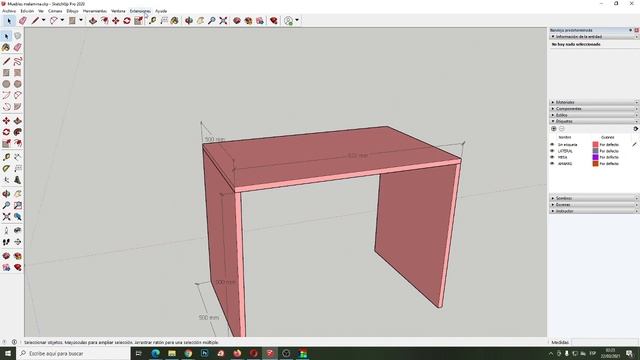Select the Line tool in top toolbar

point(36,20)
